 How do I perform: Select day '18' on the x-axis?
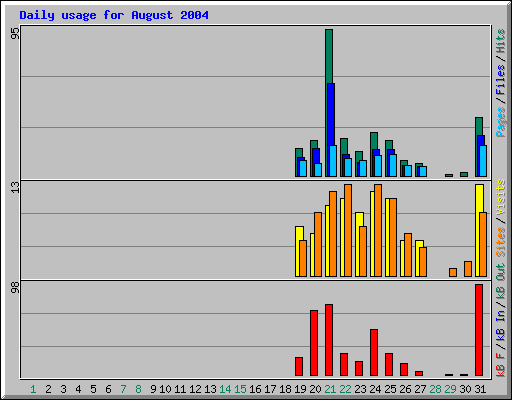(285, 389)
